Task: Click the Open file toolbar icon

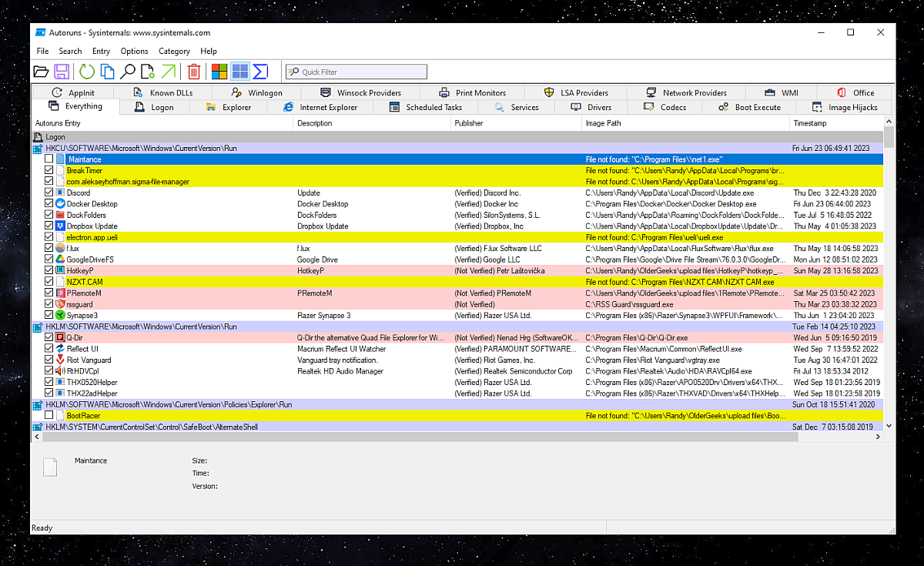Action: coord(42,72)
